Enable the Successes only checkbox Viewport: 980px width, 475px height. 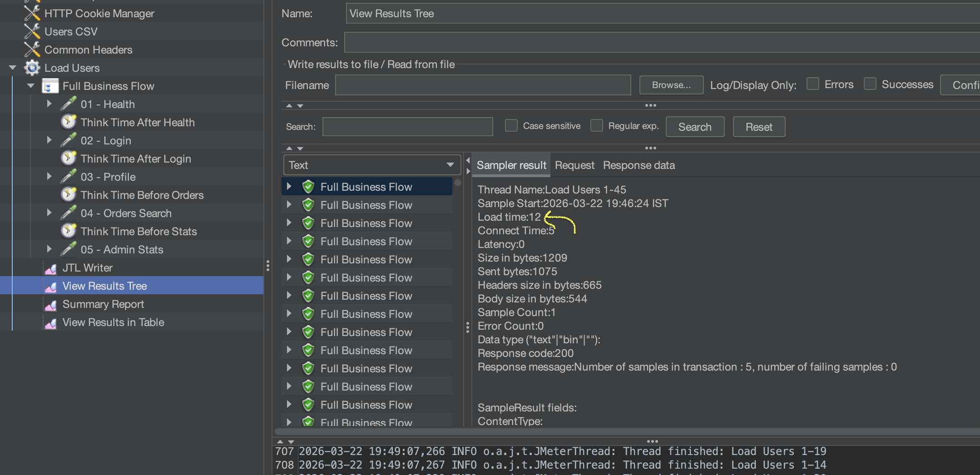tap(870, 84)
